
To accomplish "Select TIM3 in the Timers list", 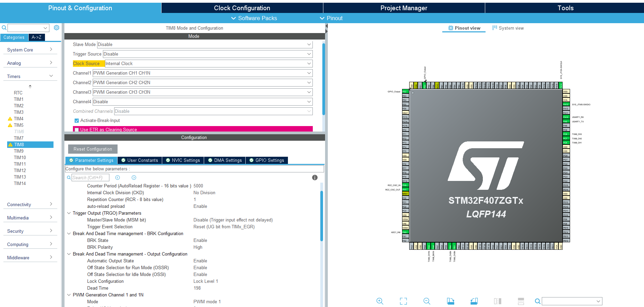I will [x=19, y=112].
